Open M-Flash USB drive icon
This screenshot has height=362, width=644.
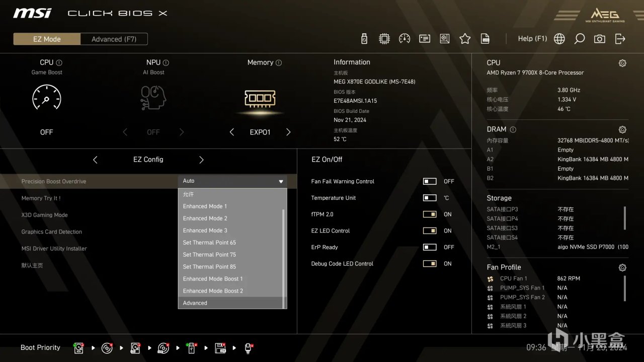[x=365, y=39]
